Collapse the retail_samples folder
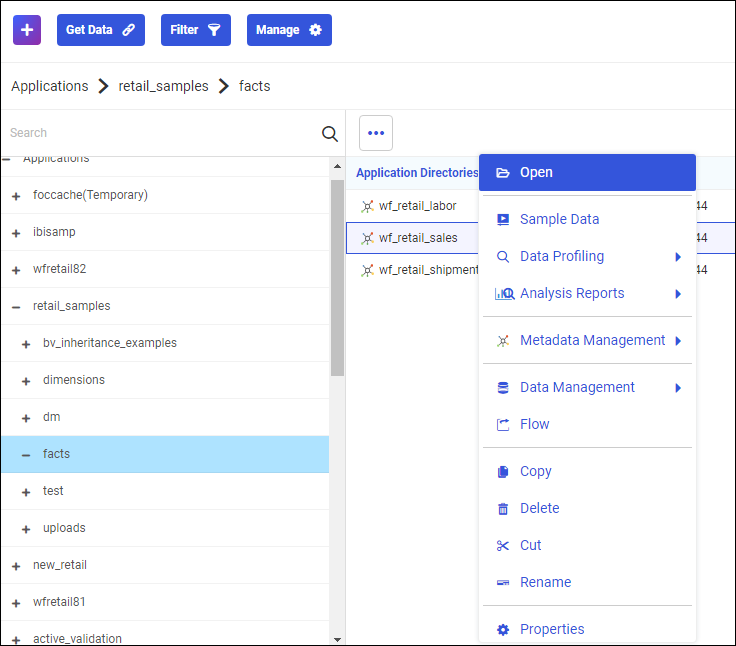This screenshot has height=646, width=736. pos(16,307)
